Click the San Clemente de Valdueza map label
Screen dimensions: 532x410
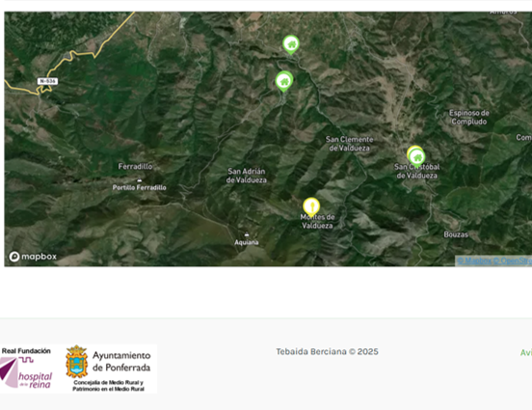[349, 144]
